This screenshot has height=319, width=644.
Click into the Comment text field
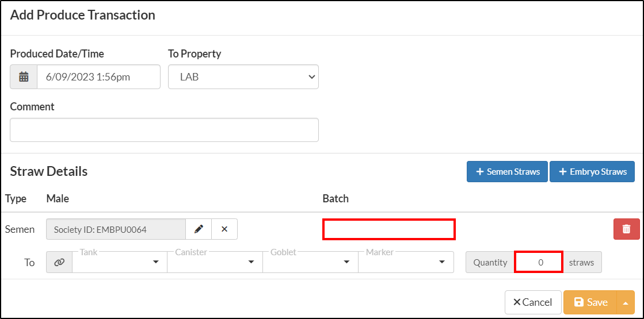point(164,130)
